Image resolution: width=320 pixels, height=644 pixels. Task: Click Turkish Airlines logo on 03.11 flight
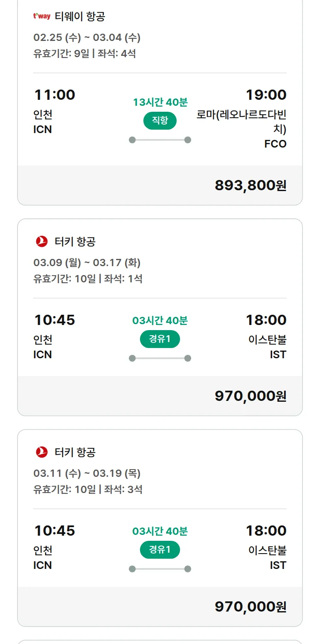pos(42,452)
